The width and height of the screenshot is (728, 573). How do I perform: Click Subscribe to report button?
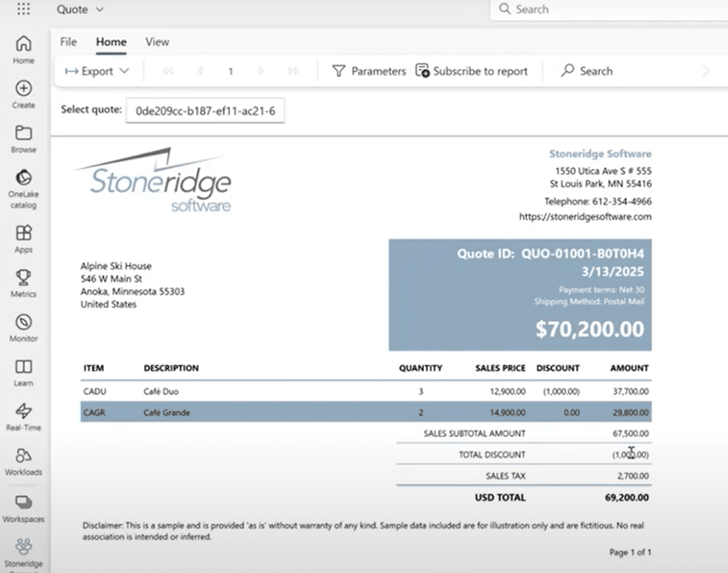[471, 71]
